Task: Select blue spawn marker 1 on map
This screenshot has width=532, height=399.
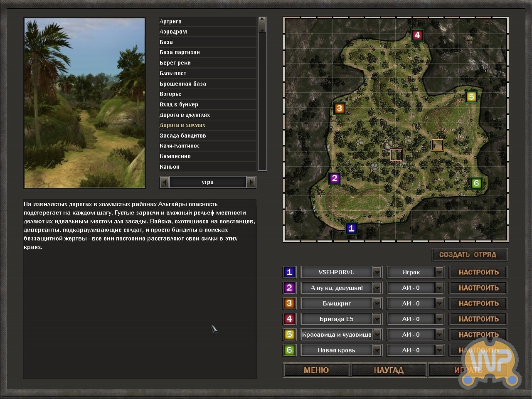Action: click(x=351, y=228)
